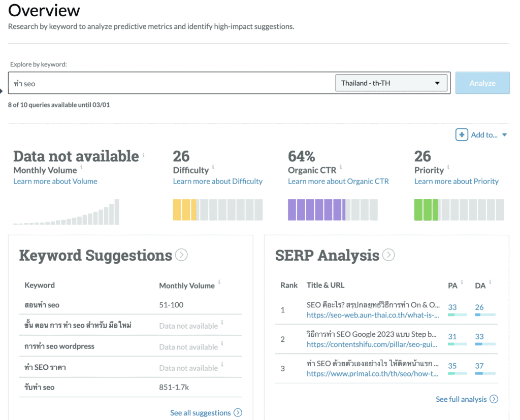Click the info icon beside Priority
520x420 pixels.
(448, 167)
